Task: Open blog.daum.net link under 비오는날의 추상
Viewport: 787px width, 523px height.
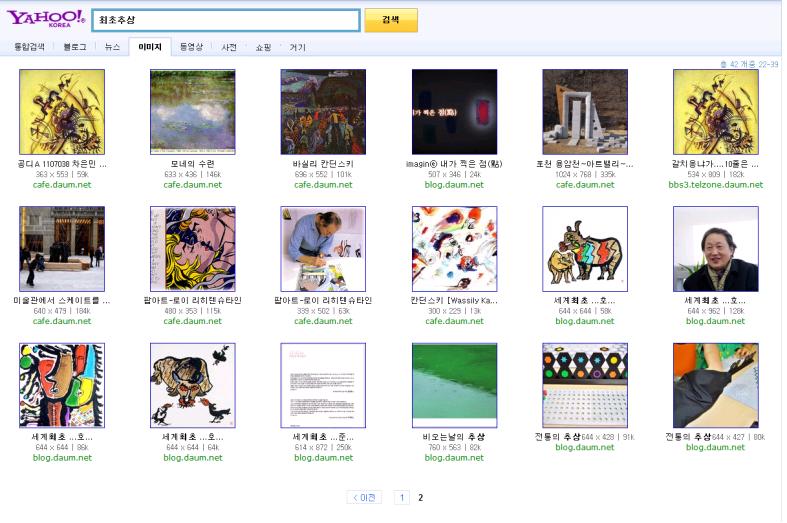Action: click(454, 458)
